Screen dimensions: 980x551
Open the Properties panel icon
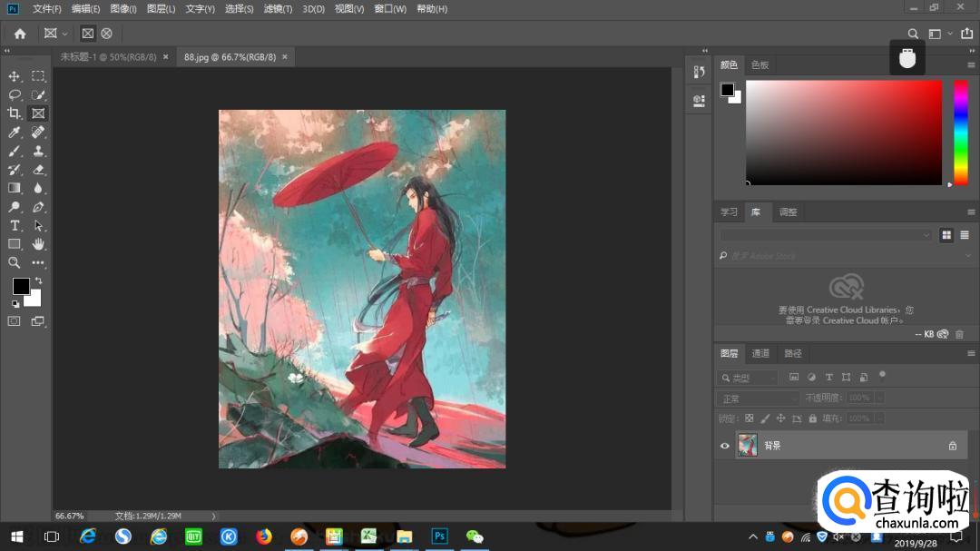pos(699,101)
